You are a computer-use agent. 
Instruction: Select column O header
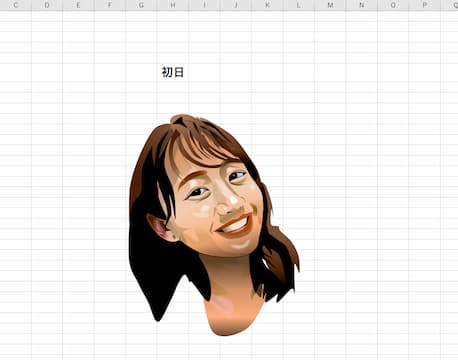pos(393,5)
